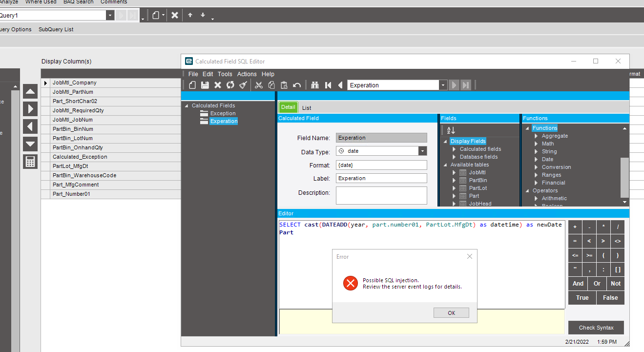
Task: Click the Cut scissors icon
Action: [x=259, y=85]
